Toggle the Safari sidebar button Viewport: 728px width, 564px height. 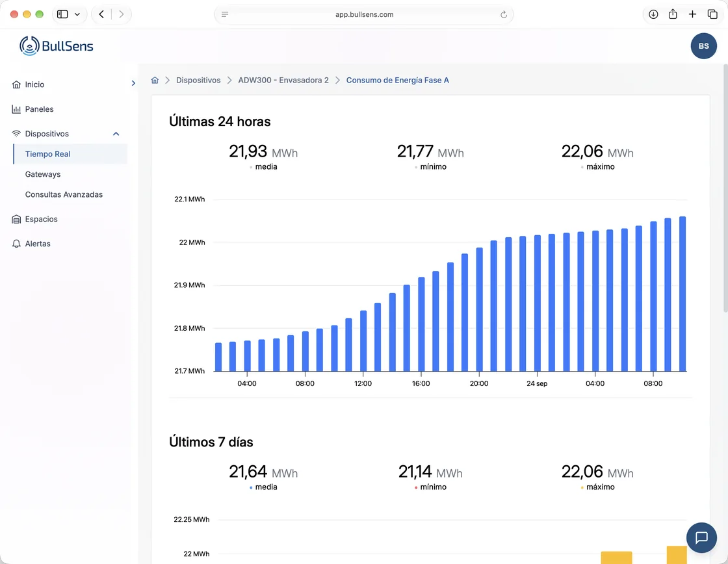62,14
